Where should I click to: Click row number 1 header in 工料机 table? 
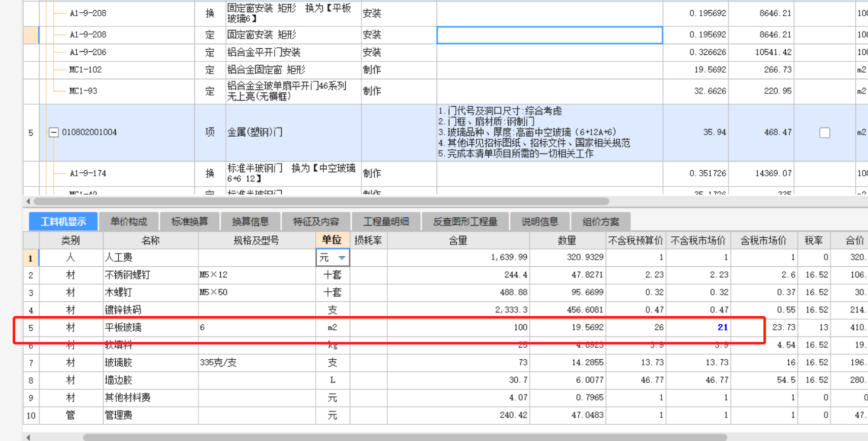(31, 258)
